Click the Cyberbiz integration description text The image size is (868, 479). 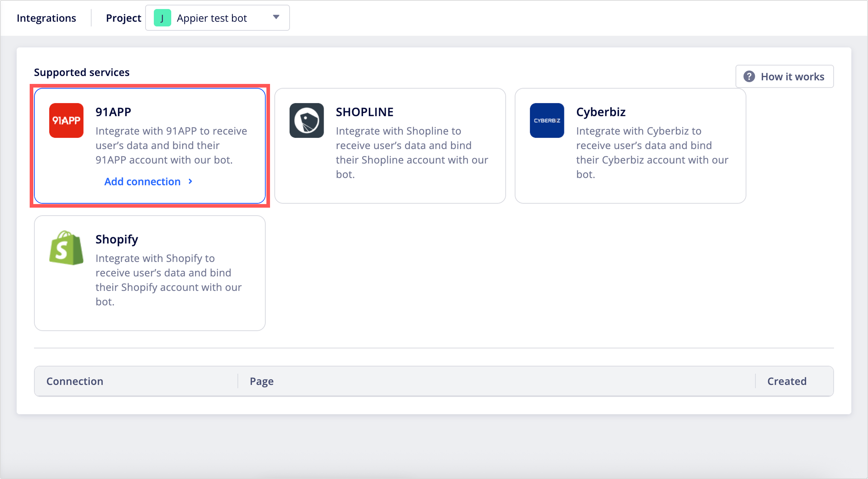652,153
